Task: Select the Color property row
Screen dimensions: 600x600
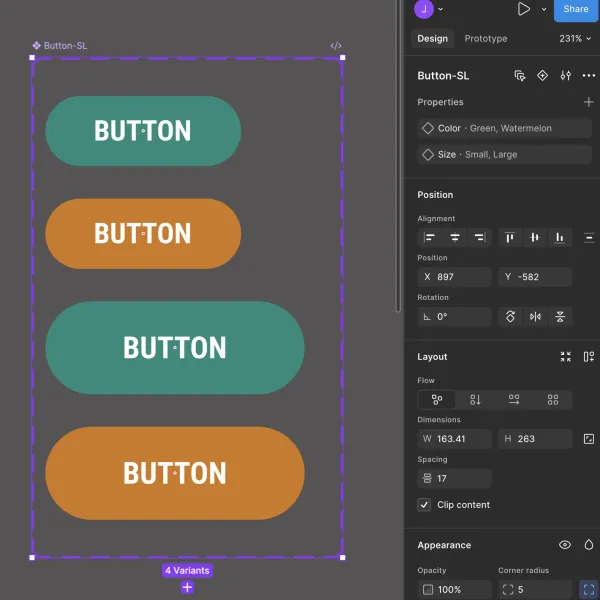Action: (504, 128)
